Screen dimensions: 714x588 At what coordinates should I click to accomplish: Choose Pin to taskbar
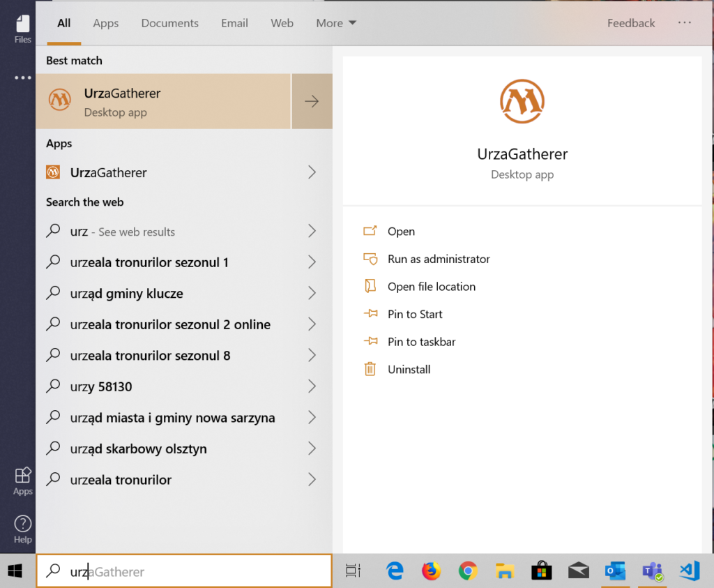pos(421,342)
